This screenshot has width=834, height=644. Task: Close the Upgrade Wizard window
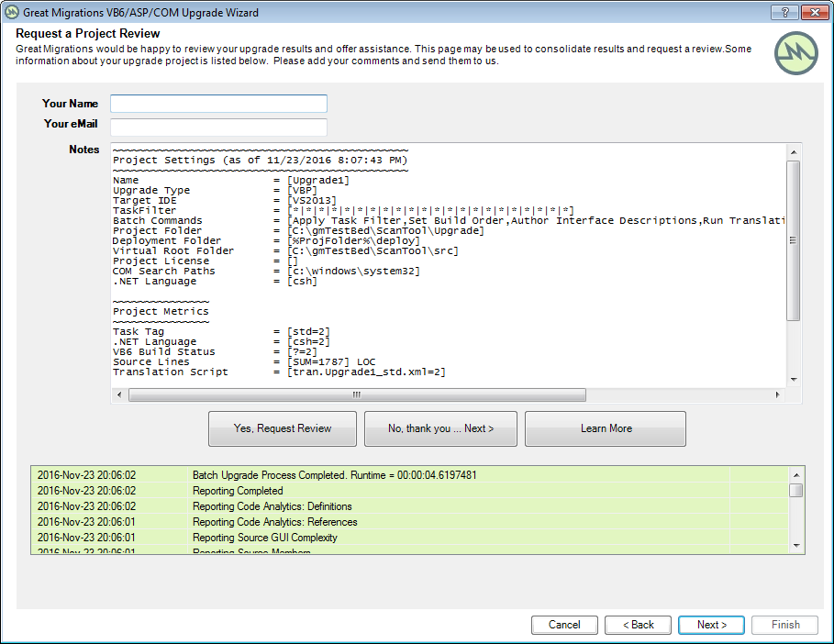click(x=813, y=12)
